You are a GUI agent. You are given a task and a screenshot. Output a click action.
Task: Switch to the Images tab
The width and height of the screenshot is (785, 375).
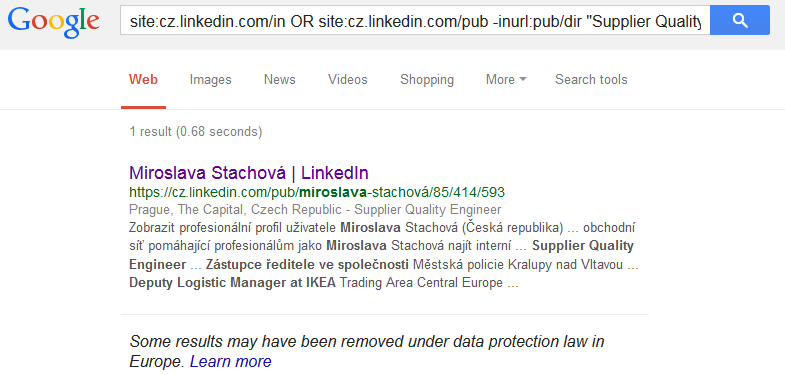pos(210,80)
